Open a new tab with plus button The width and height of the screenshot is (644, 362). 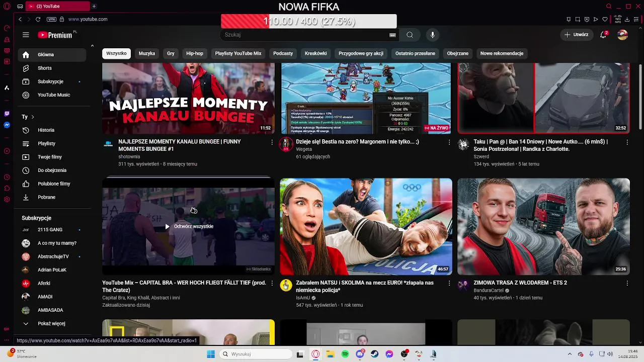[94, 6]
